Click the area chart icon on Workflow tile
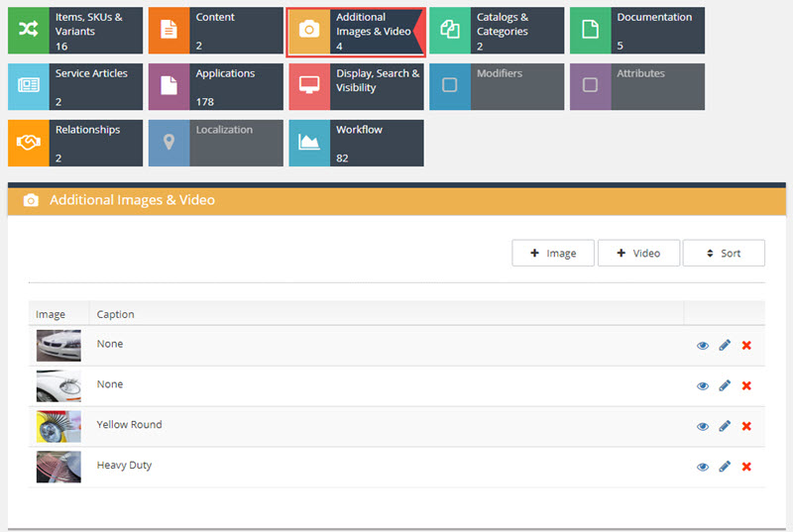 click(309, 142)
